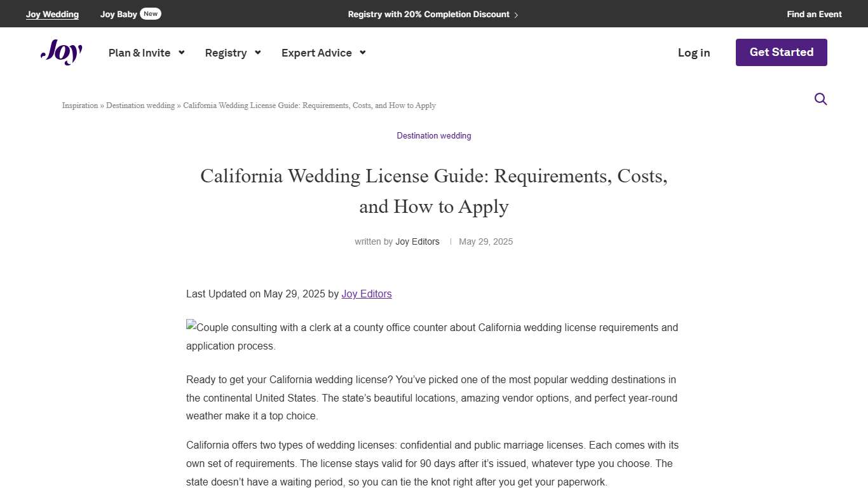Open the search icon
This screenshot has height=488, width=868.
click(x=820, y=99)
